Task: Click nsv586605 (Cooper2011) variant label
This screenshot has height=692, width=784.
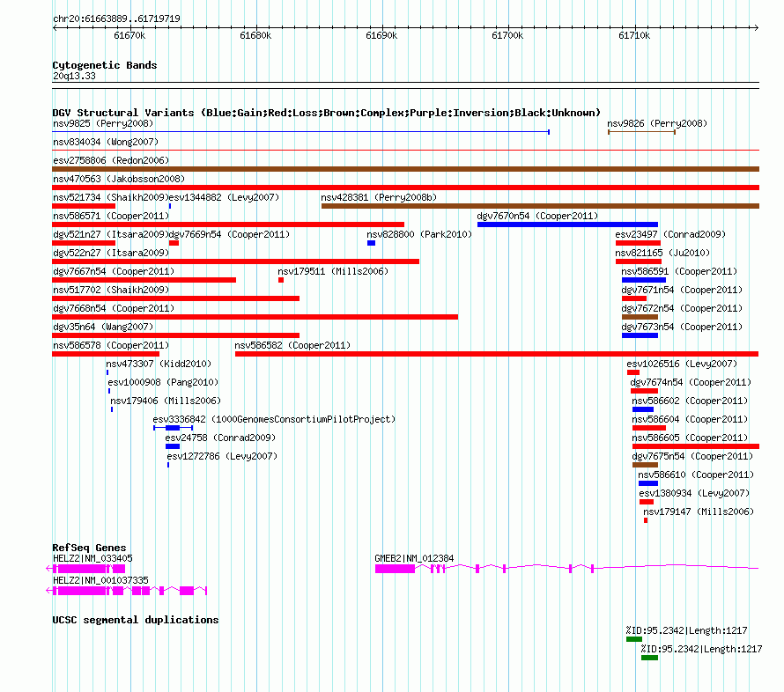Action: tap(690, 438)
